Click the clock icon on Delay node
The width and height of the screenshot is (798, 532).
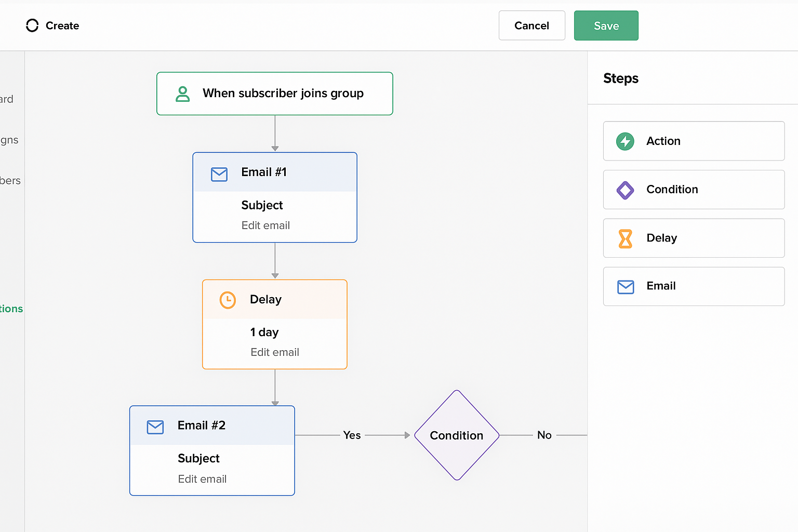click(x=228, y=300)
